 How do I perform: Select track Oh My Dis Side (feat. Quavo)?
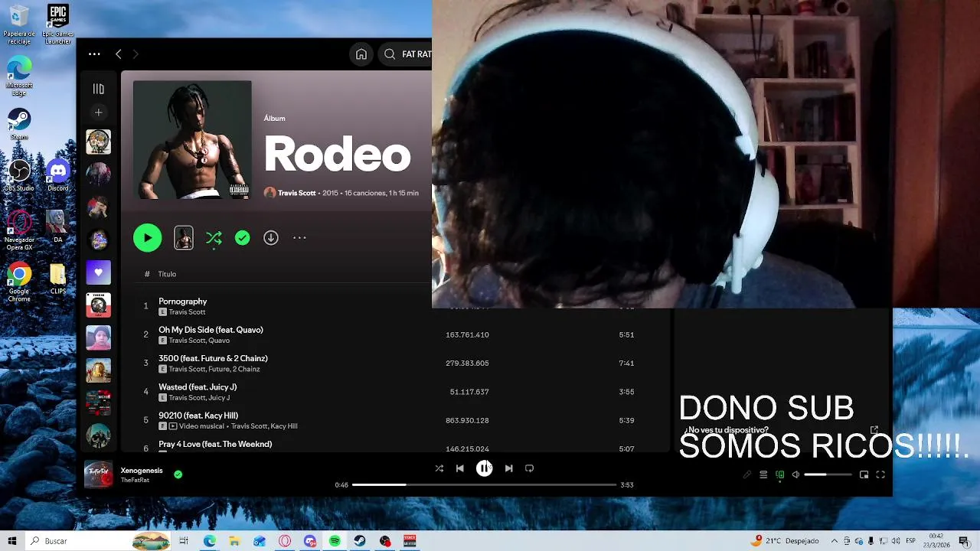click(211, 330)
